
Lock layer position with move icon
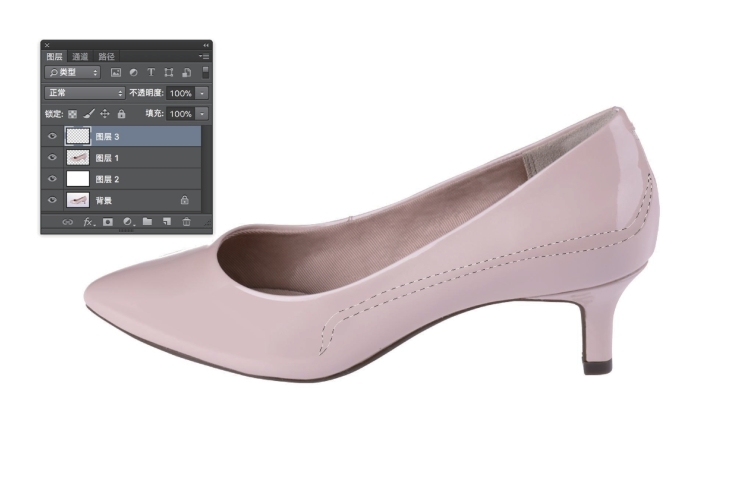coord(105,114)
